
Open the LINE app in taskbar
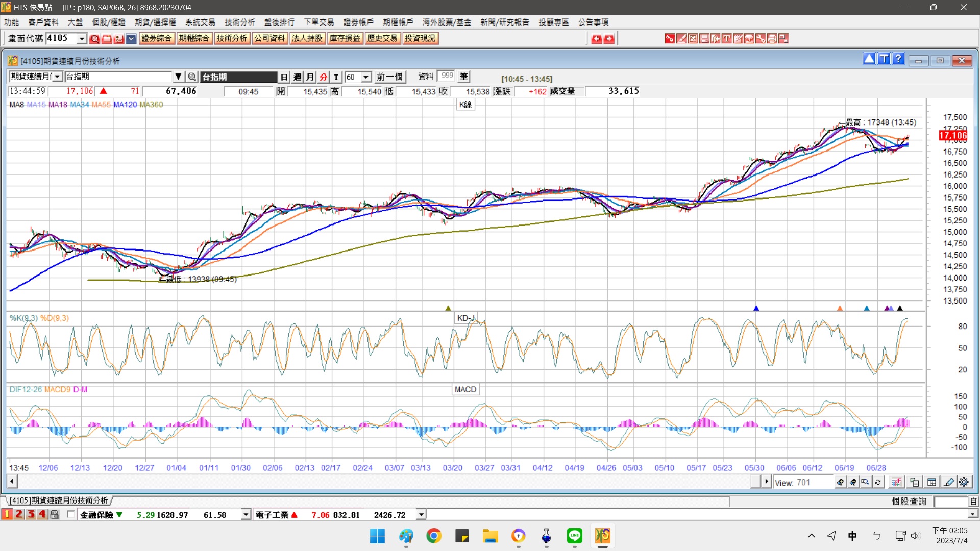coord(574,536)
